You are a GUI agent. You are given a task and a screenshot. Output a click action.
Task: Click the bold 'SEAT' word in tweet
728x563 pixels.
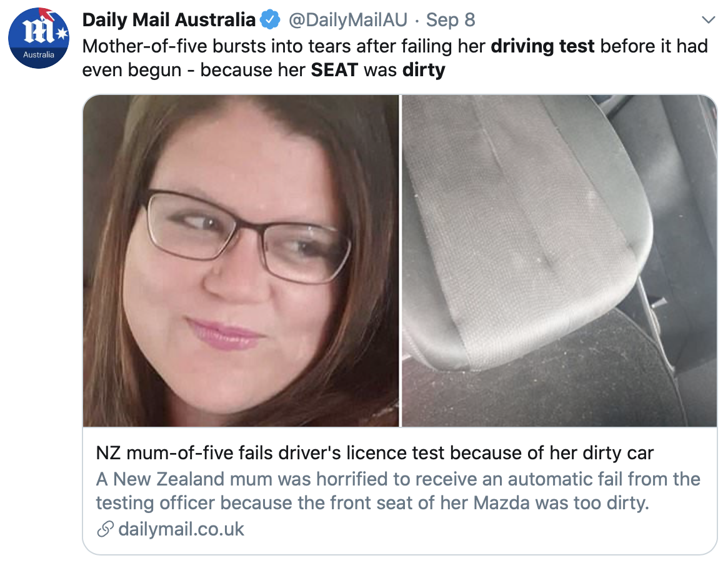click(334, 70)
